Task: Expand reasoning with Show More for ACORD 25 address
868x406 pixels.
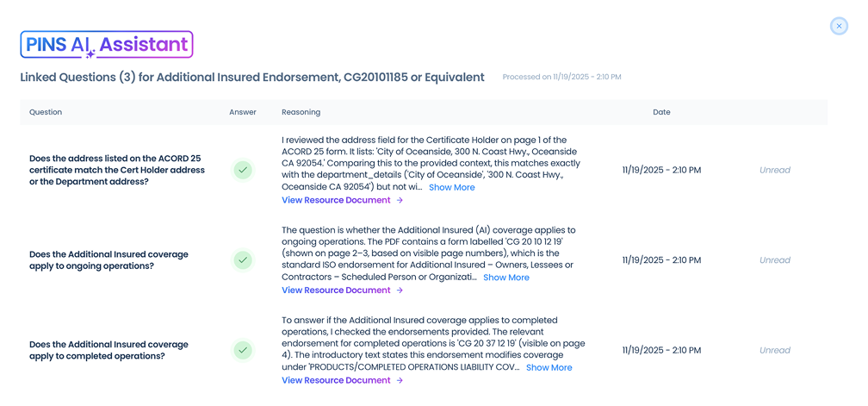Action: click(451, 188)
